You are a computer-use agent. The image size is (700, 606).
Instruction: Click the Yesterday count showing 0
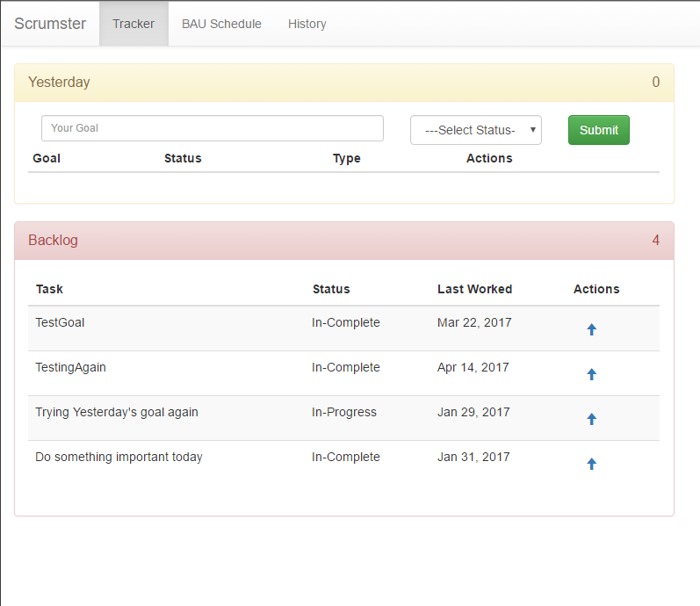tap(655, 83)
